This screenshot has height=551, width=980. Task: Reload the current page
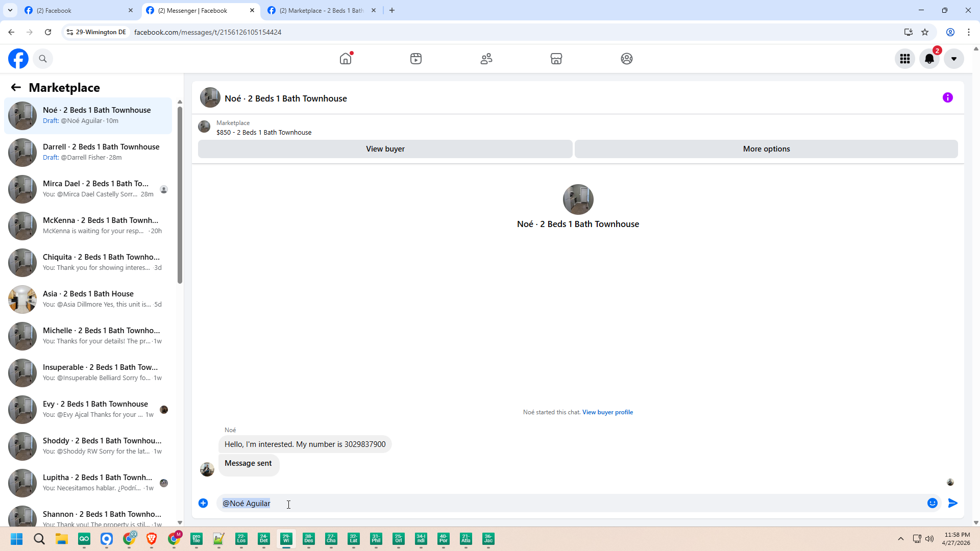click(48, 32)
